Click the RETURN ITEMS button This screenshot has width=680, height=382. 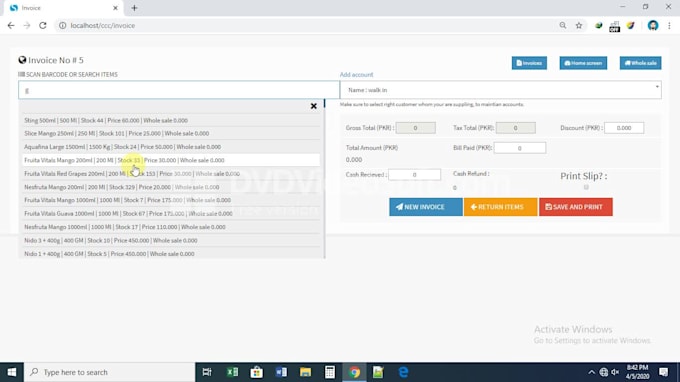pyautogui.click(x=500, y=207)
